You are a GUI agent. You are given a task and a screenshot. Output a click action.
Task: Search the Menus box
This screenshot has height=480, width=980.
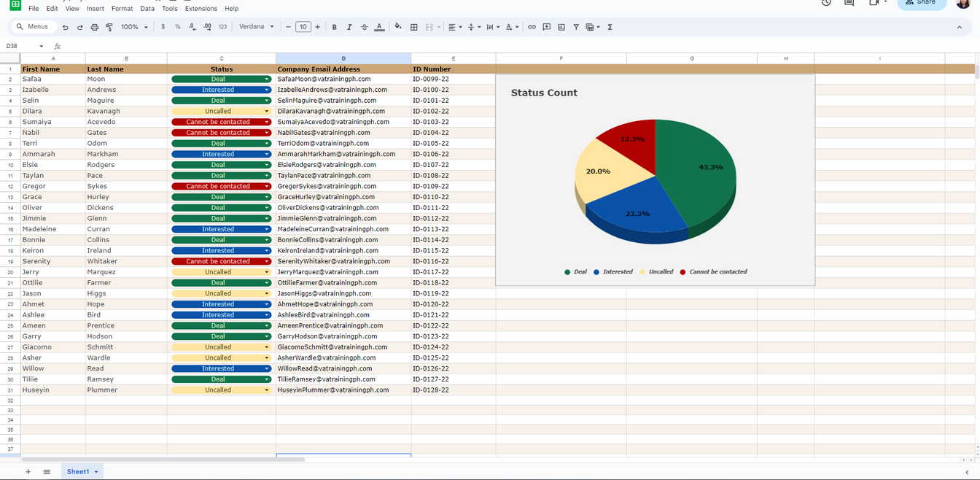coord(32,27)
